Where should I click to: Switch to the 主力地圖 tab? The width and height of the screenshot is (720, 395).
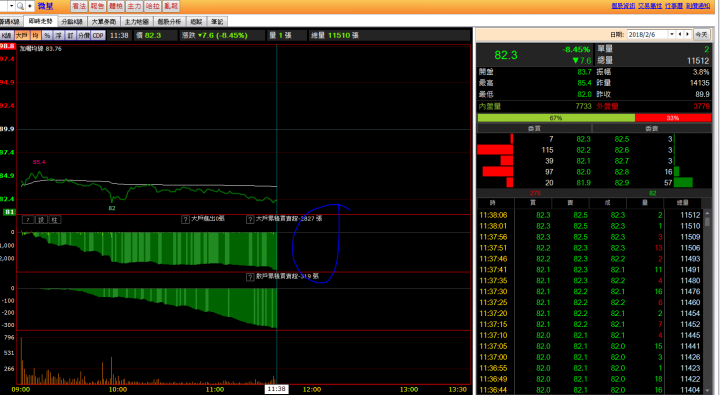click(137, 22)
